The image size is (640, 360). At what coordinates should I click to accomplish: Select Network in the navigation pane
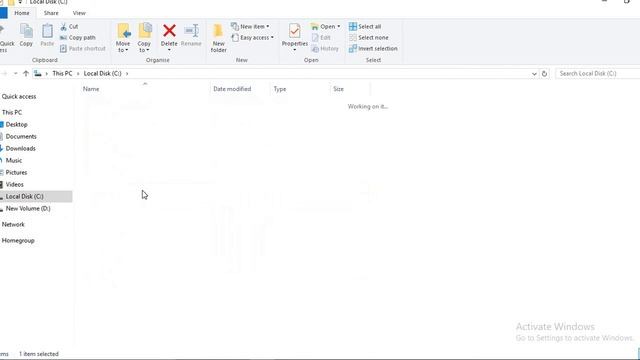point(13,224)
